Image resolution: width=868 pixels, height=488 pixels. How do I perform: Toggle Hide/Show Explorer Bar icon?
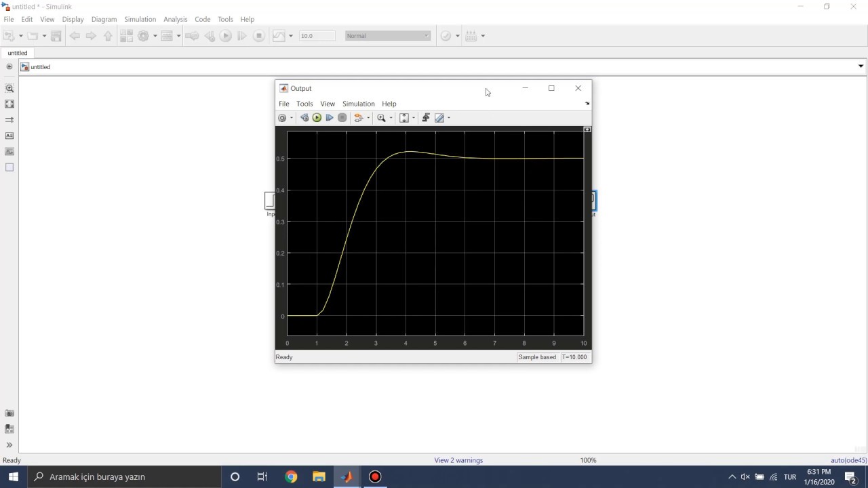[9, 66]
